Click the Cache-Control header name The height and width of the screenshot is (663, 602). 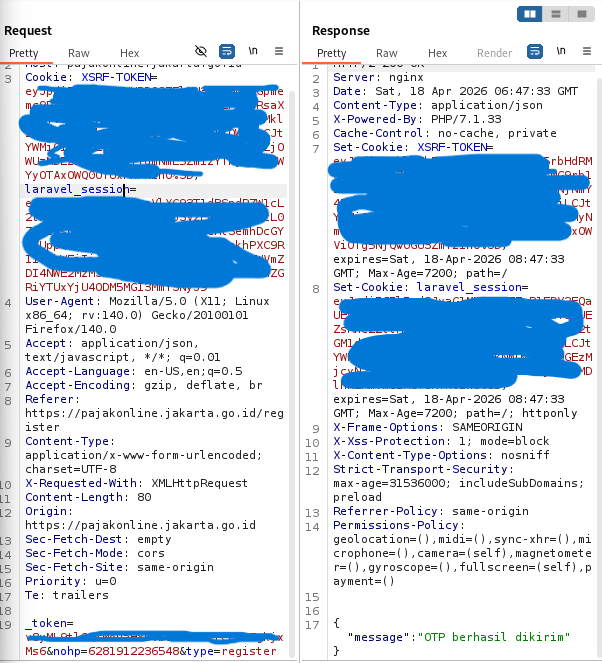pos(378,133)
